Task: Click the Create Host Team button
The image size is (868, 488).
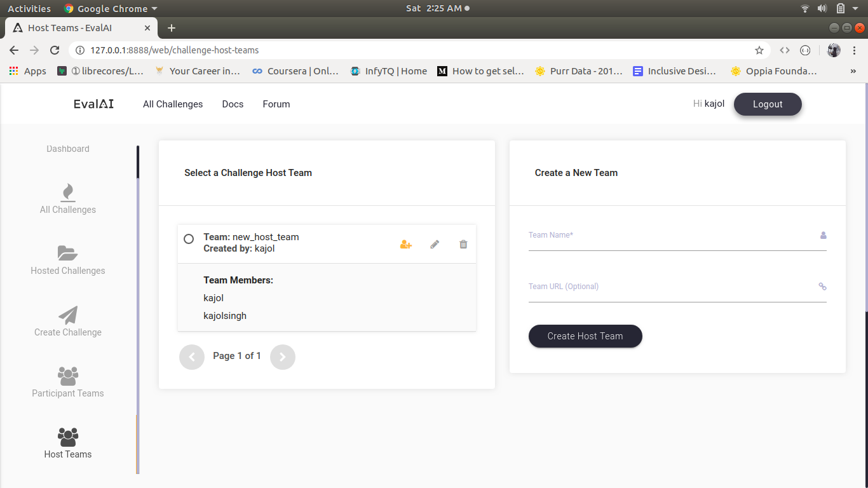Action: pos(585,336)
